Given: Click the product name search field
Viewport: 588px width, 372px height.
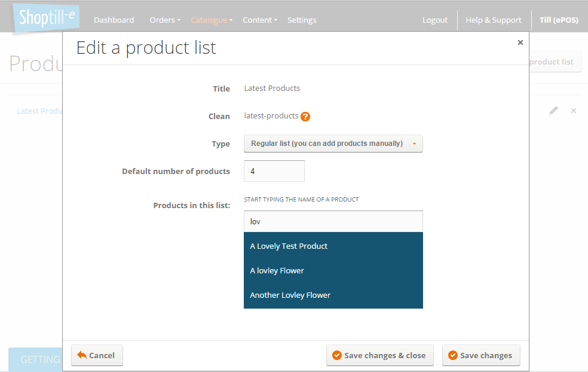Looking at the screenshot, I should pos(333,221).
